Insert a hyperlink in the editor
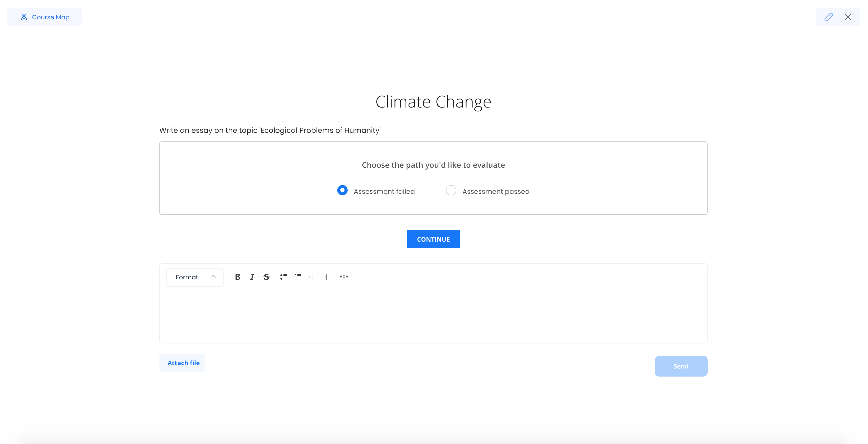This screenshot has width=868, height=444. (344, 277)
